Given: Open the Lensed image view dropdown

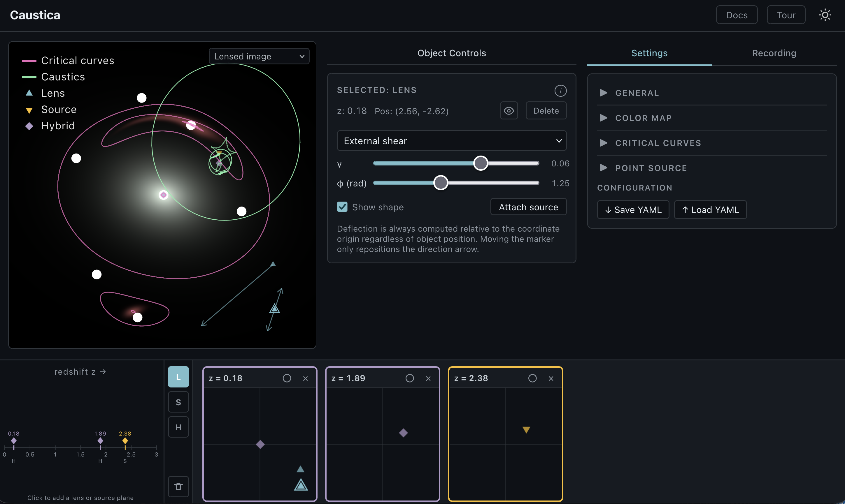Looking at the screenshot, I should point(259,57).
